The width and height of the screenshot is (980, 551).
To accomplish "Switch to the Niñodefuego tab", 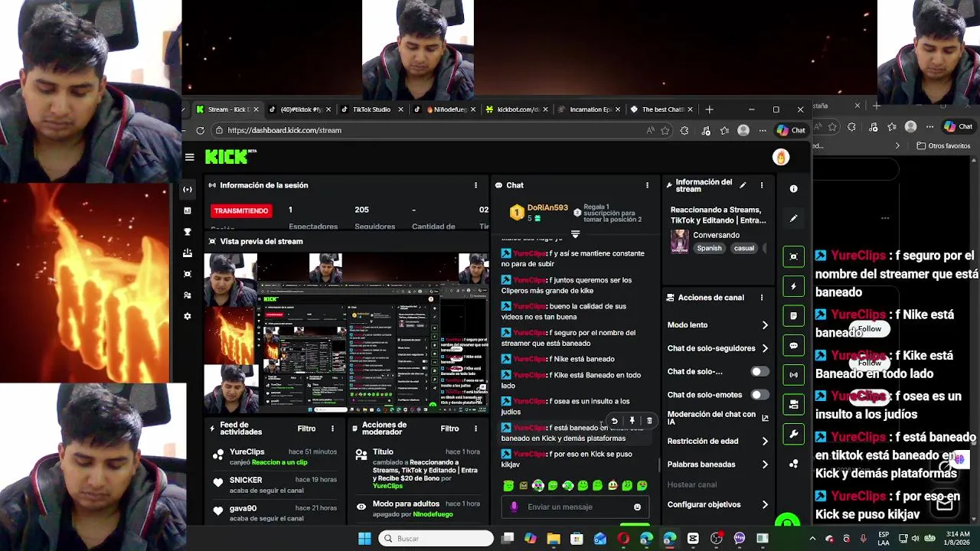I will pyautogui.click(x=444, y=109).
